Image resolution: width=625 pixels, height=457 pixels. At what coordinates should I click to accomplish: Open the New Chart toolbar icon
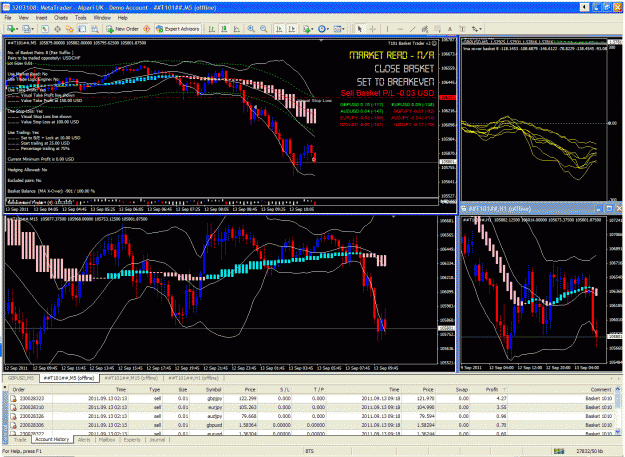tap(11, 29)
